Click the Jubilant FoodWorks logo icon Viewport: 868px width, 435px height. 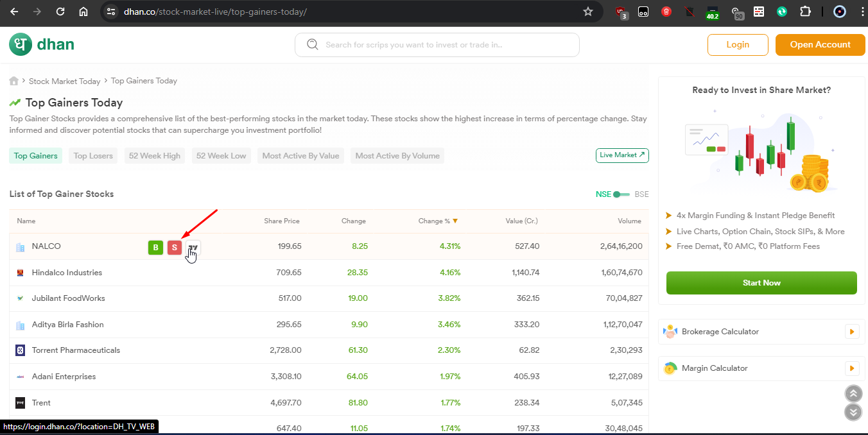point(20,298)
